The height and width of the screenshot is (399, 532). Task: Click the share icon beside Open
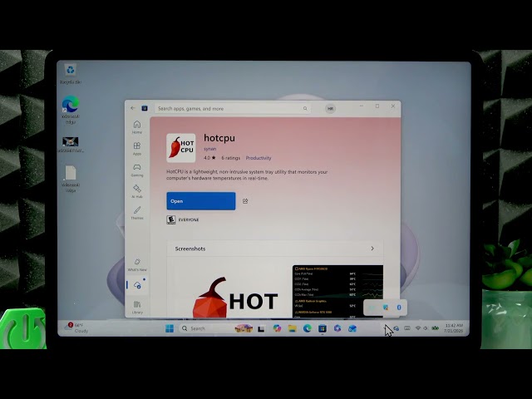pyautogui.click(x=245, y=201)
